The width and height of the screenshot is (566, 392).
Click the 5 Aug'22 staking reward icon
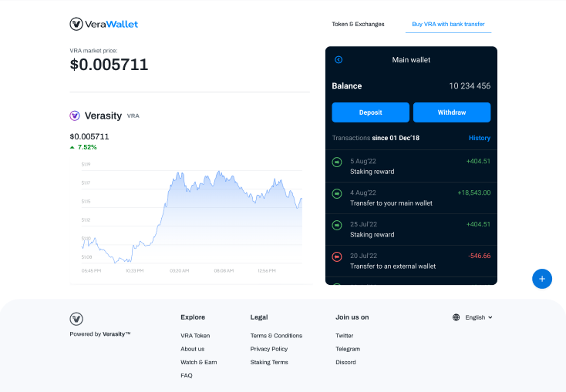click(x=337, y=162)
